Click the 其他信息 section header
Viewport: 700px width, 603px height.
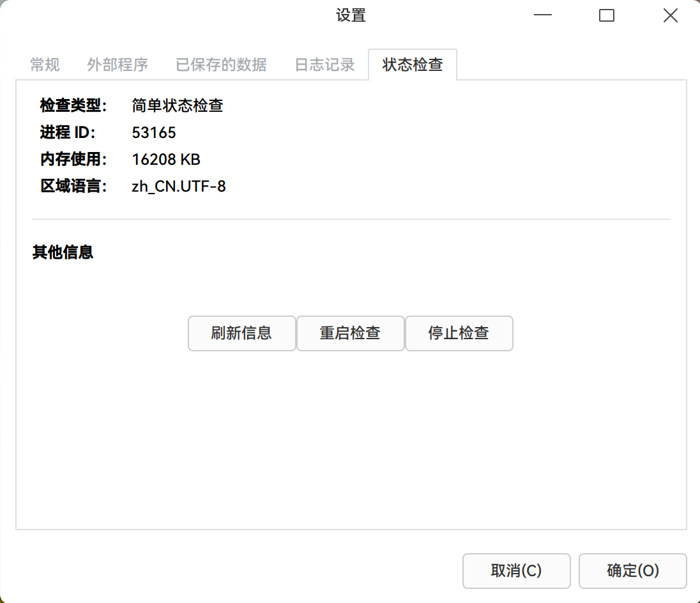click(x=61, y=252)
